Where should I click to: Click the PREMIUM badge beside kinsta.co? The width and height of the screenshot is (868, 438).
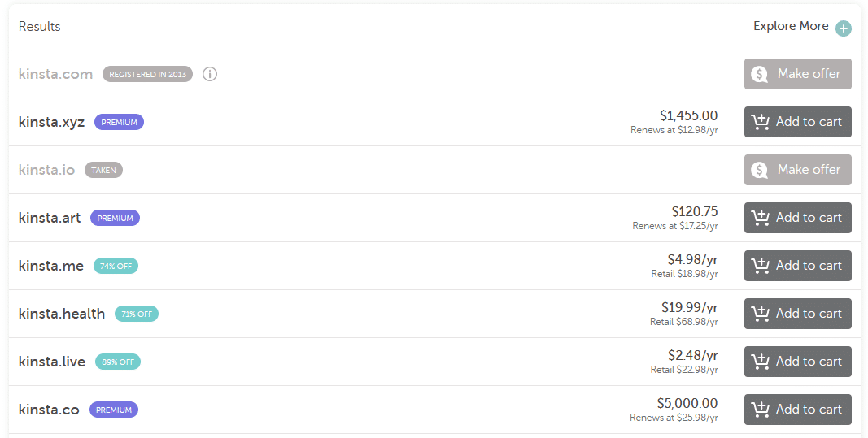(x=114, y=410)
